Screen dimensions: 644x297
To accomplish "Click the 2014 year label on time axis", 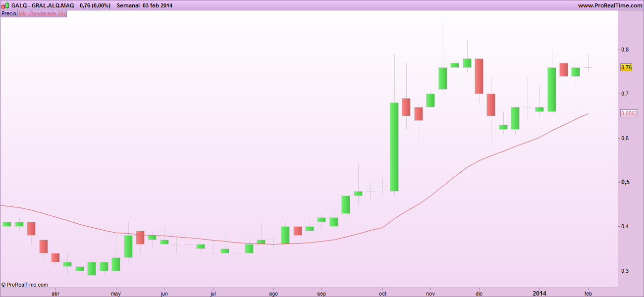I will pos(539,293).
